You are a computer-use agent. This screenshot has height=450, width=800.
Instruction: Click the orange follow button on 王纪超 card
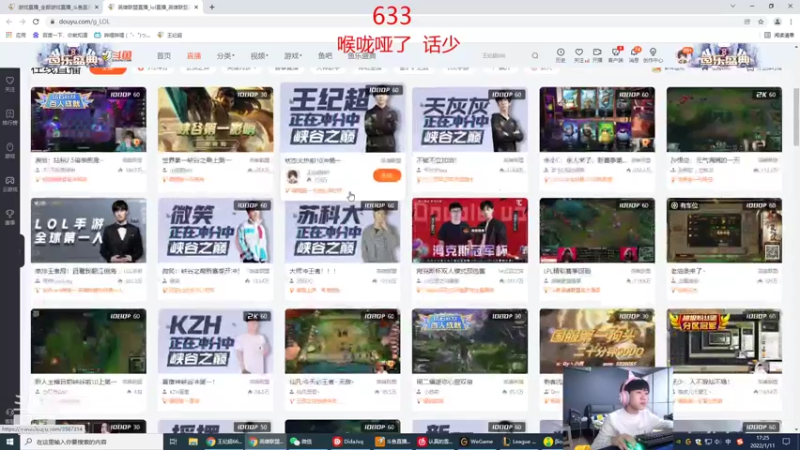387,176
